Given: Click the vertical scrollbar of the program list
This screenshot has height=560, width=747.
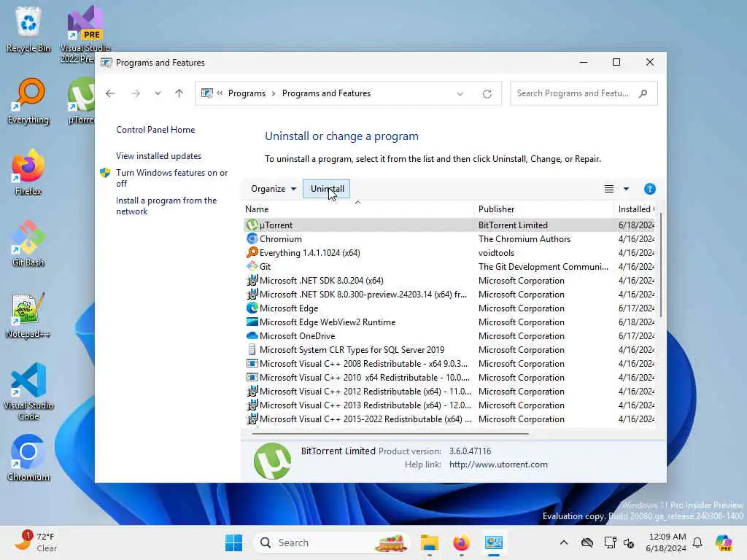Looking at the screenshot, I should (x=659, y=265).
